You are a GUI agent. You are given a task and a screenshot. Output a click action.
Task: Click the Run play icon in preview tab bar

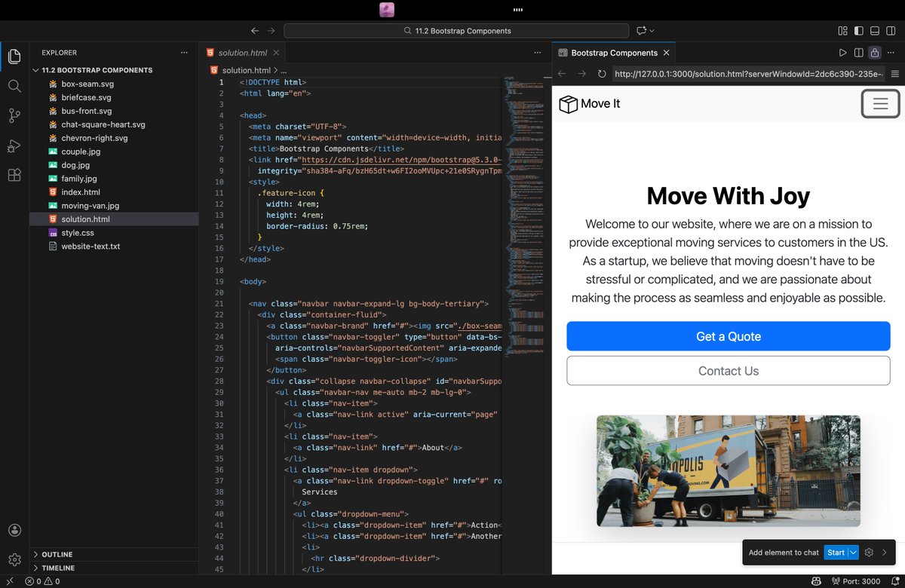pyautogui.click(x=843, y=53)
